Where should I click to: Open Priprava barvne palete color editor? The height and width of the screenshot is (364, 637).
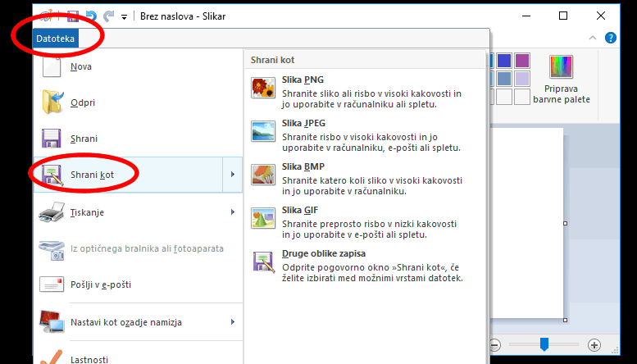tap(562, 80)
